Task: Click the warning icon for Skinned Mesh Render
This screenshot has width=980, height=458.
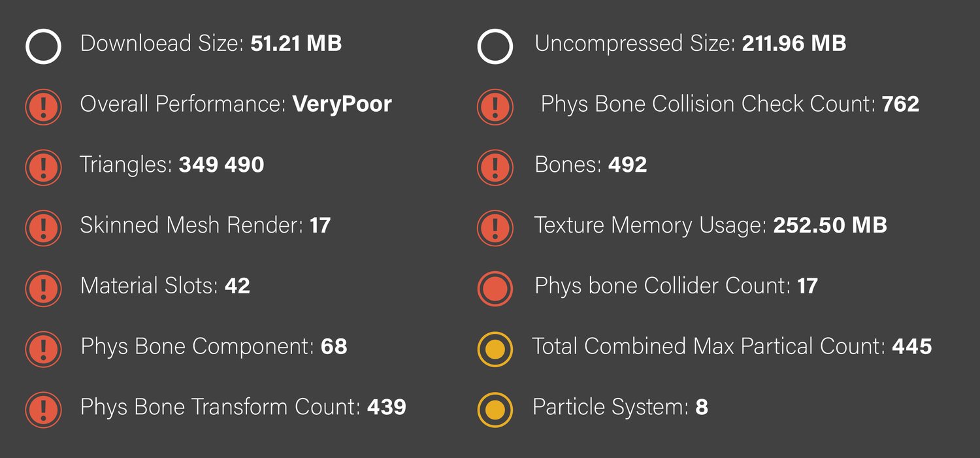Action: pyautogui.click(x=43, y=228)
